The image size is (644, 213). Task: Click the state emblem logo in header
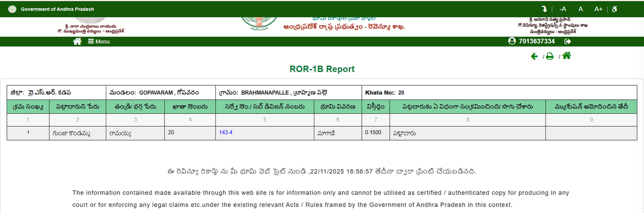pyautogui.click(x=259, y=24)
